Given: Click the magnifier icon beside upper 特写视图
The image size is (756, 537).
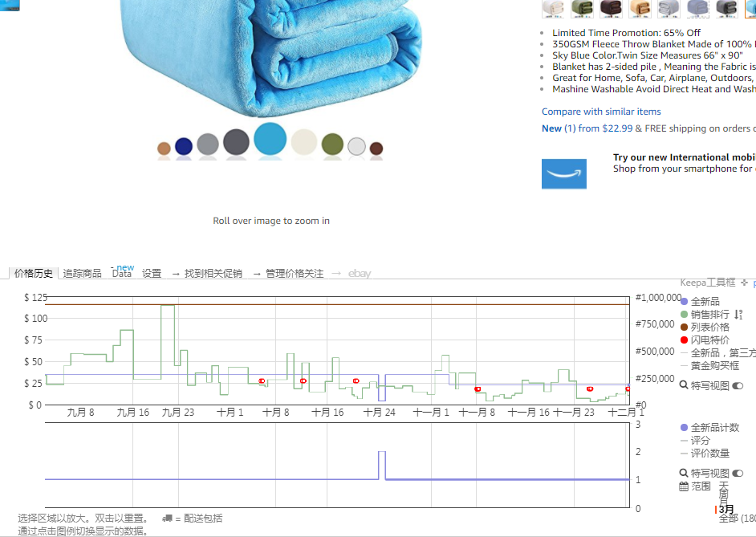Looking at the screenshot, I should click(684, 385).
